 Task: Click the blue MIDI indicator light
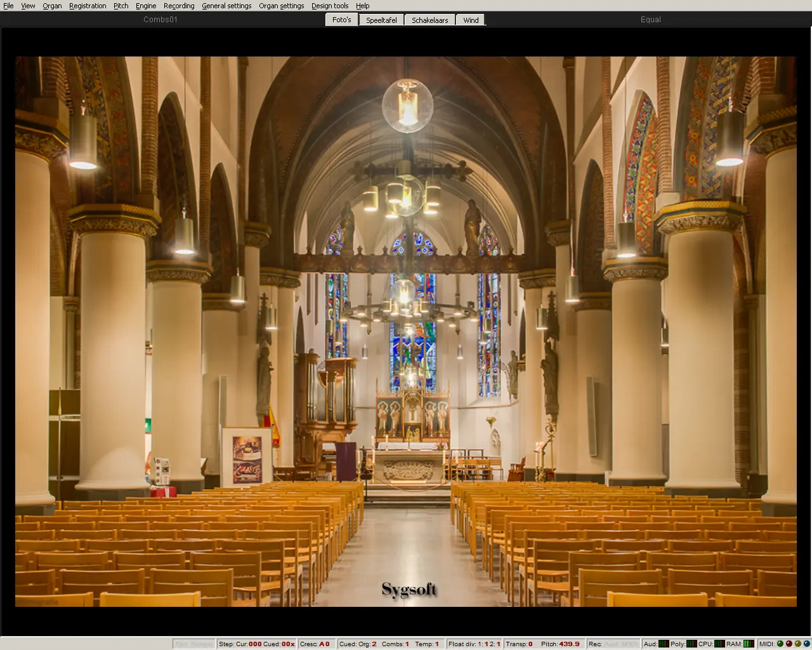[807, 644]
